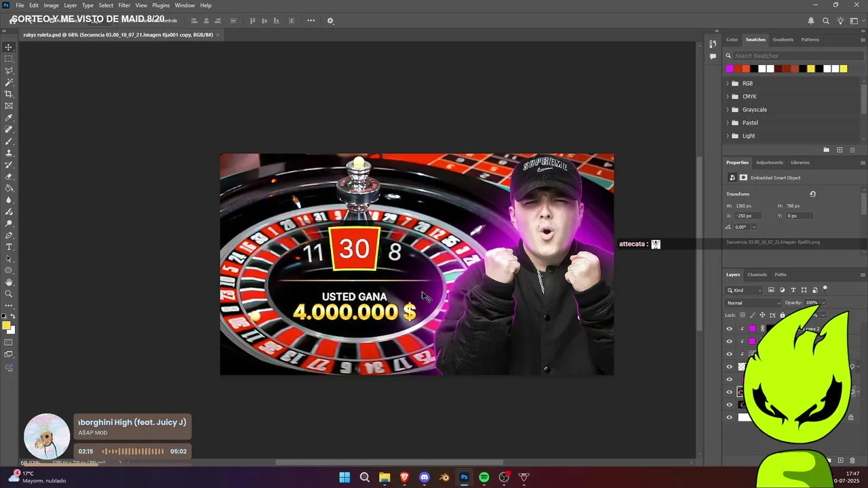Open Spotify from the Windows taskbar
The width and height of the screenshot is (868, 488).
[484, 477]
